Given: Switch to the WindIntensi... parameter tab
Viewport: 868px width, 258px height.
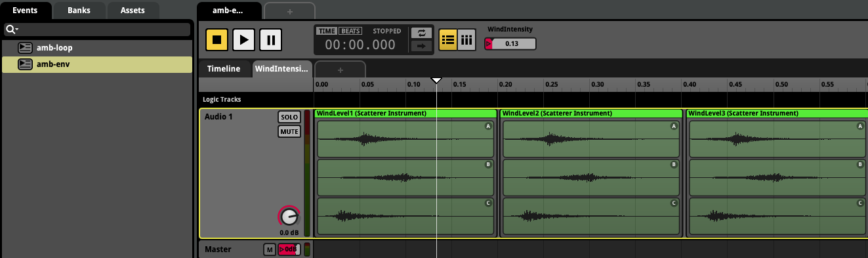Looking at the screenshot, I should pyautogui.click(x=281, y=69).
